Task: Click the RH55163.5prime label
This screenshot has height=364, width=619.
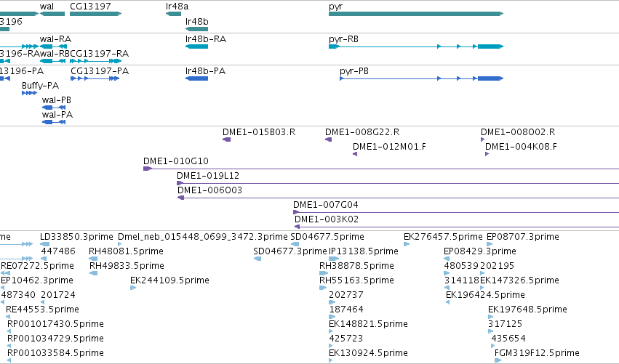Action: [x=356, y=280]
